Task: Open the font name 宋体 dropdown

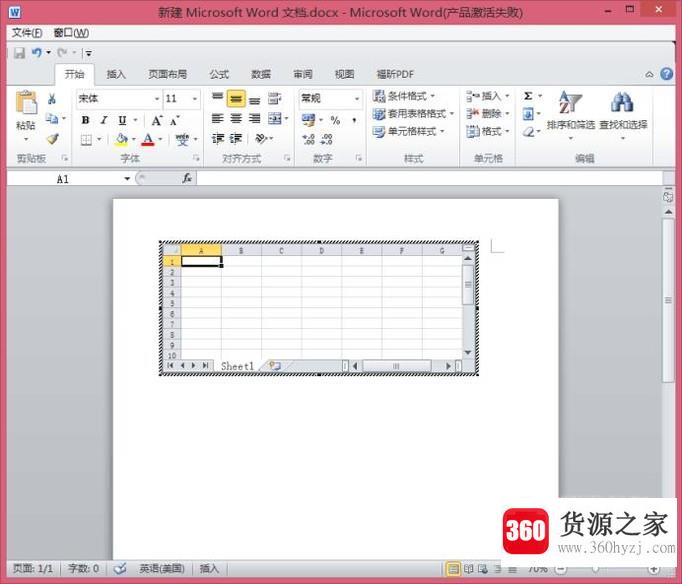Action: pos(157,99)
